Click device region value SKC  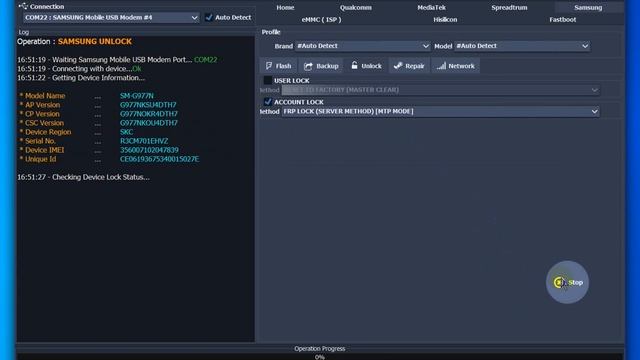click(x=127, y=132)
